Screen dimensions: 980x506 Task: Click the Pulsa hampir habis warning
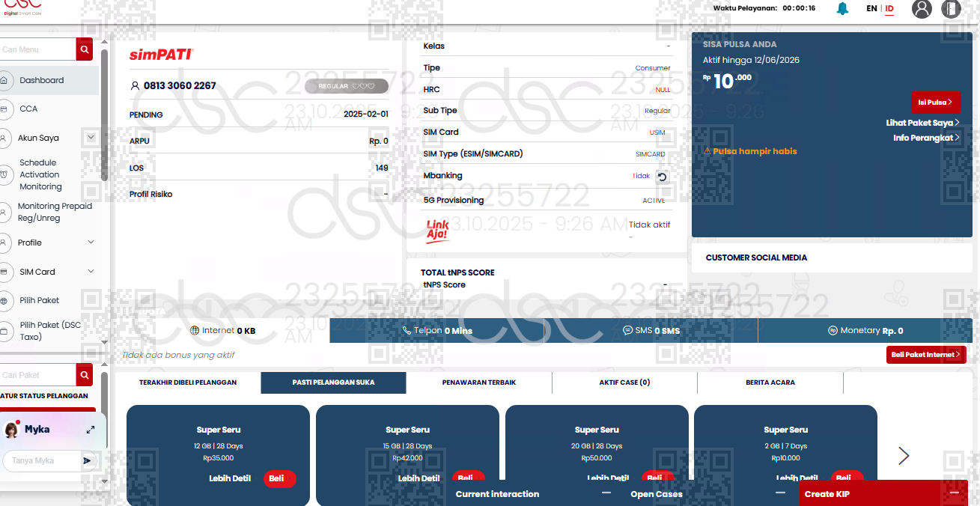click(x=750, y=151)
